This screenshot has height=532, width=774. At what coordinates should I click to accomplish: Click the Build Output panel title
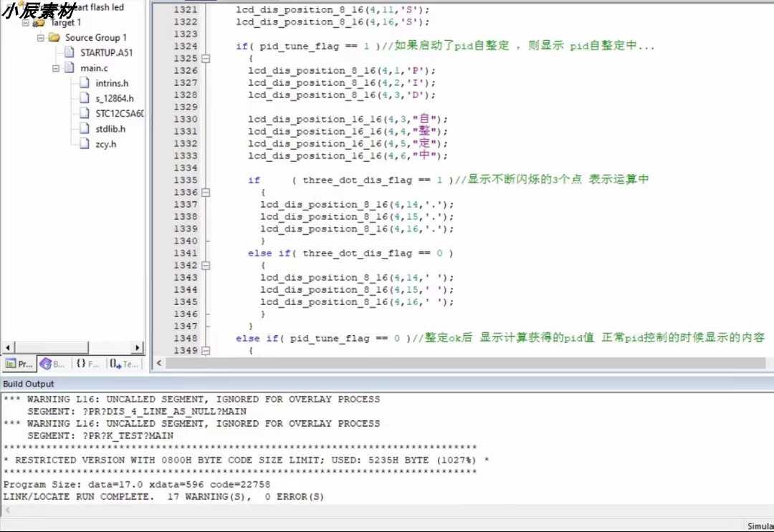click(x=28, y=384)
